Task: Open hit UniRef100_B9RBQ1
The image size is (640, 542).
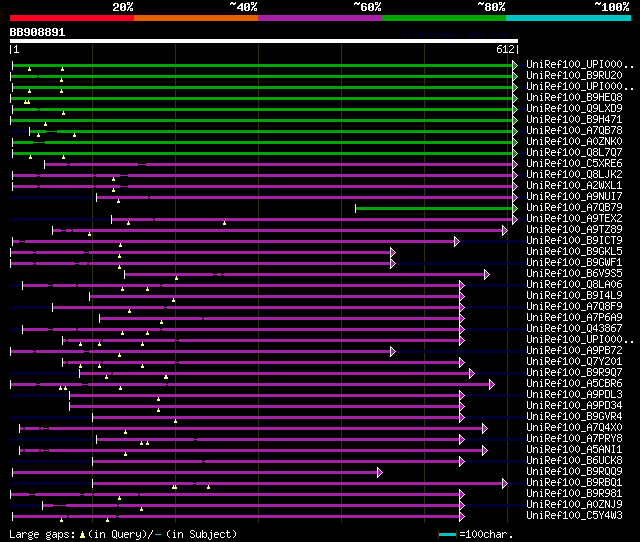Action: pyautogui.click(x=574, y=483)
